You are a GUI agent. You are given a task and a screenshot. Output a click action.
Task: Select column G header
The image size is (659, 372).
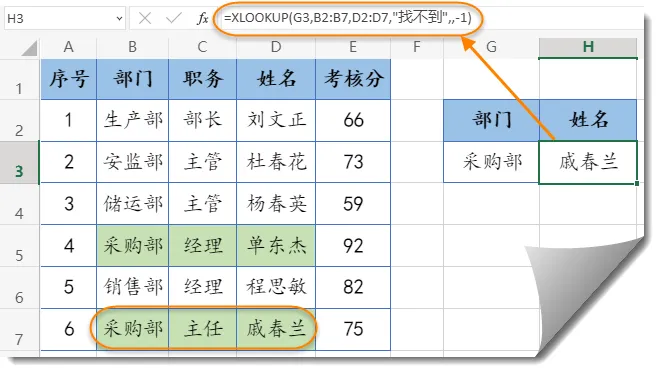click(491, 47)
